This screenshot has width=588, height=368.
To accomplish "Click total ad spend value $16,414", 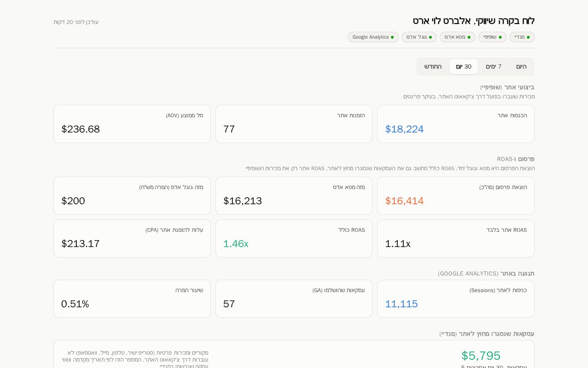I will [404, 201].
